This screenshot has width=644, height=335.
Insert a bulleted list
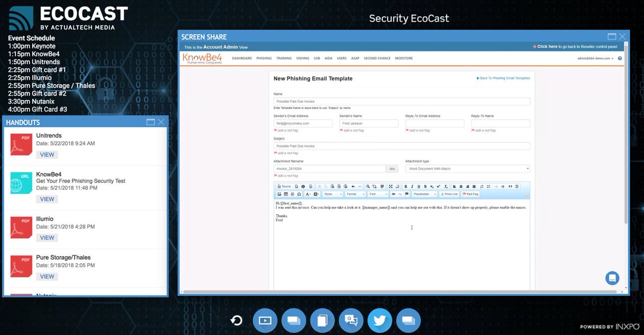pos(488,186)
